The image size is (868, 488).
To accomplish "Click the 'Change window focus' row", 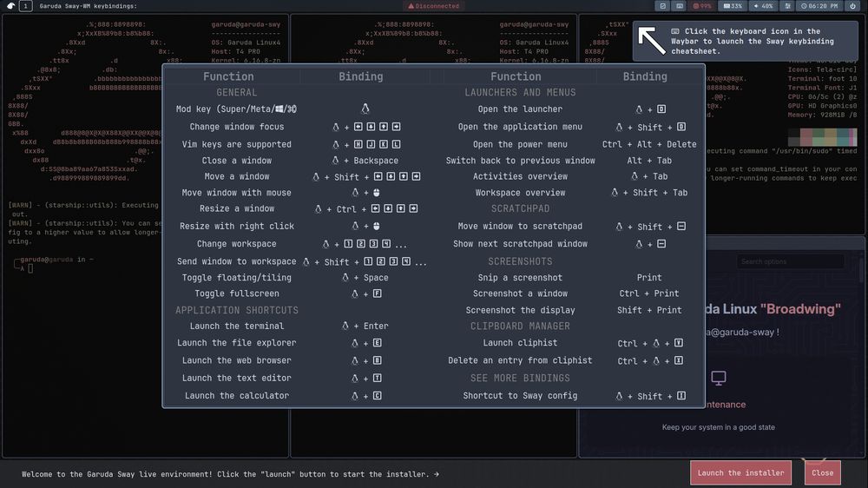I will [x=236, y=127].
